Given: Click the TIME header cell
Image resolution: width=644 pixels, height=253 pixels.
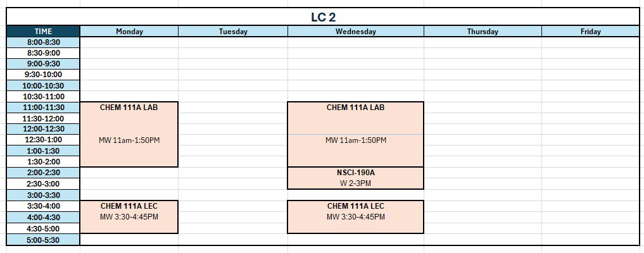Looking at the screenshot, I should click(43, 31).
